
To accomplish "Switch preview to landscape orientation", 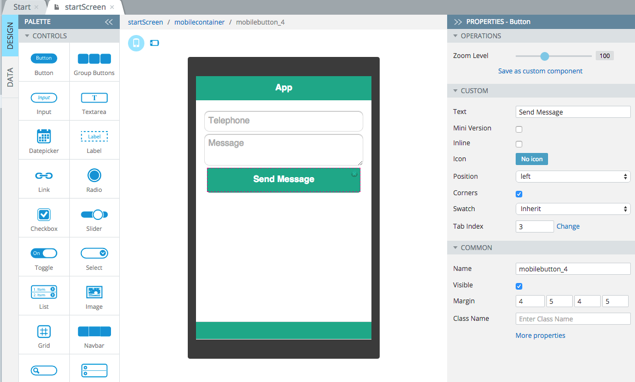I will point(154,43).
